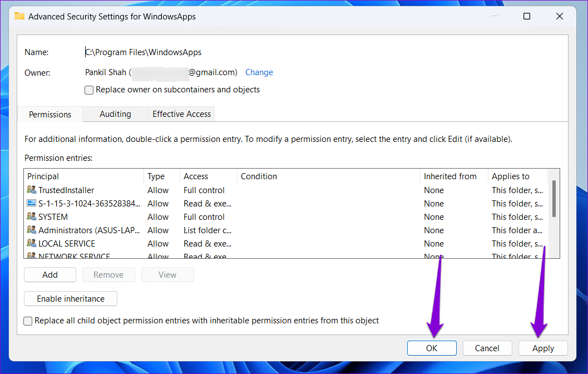Enable Replace all child object permission entries

tap(28, 321)
